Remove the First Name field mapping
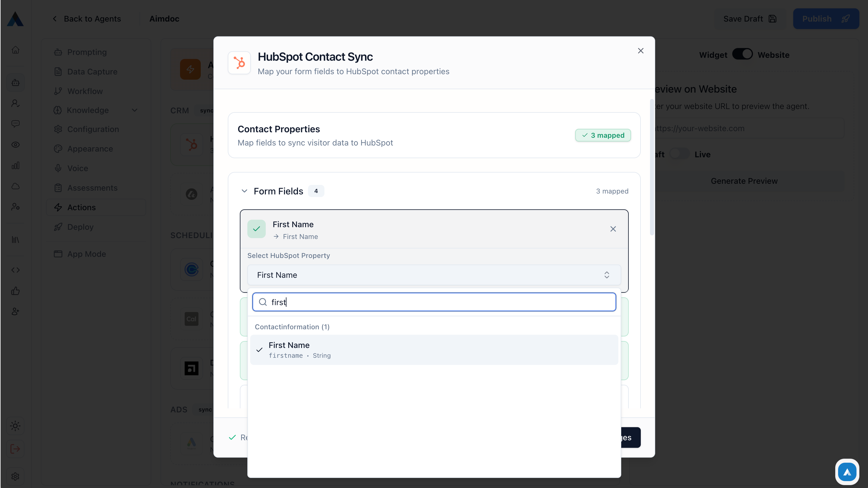 coord(613,229)
